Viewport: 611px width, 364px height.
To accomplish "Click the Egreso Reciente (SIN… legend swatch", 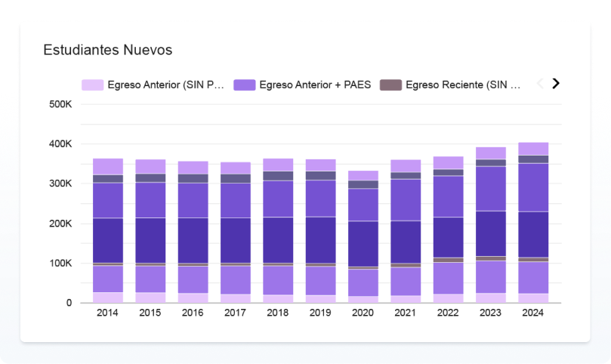I will 390,85.
